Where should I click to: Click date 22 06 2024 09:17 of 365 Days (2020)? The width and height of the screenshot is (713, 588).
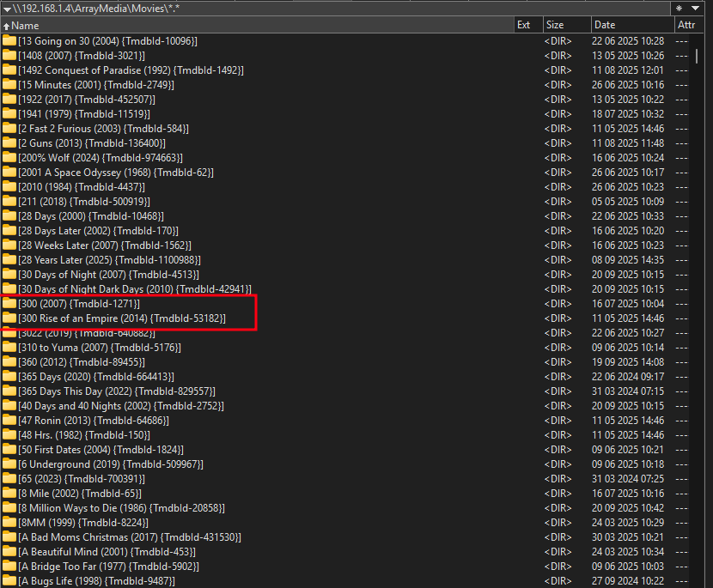(627, 377)
